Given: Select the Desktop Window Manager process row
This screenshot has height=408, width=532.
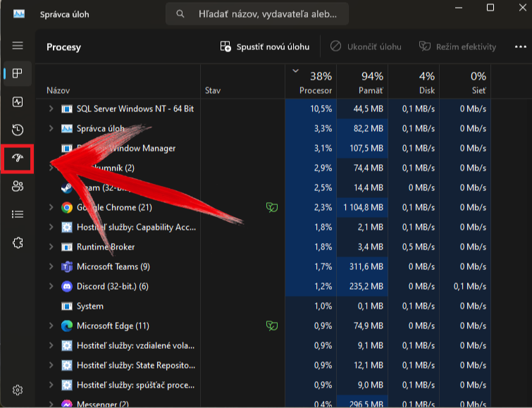Looking at the screenshot, I should click(263, 149).
